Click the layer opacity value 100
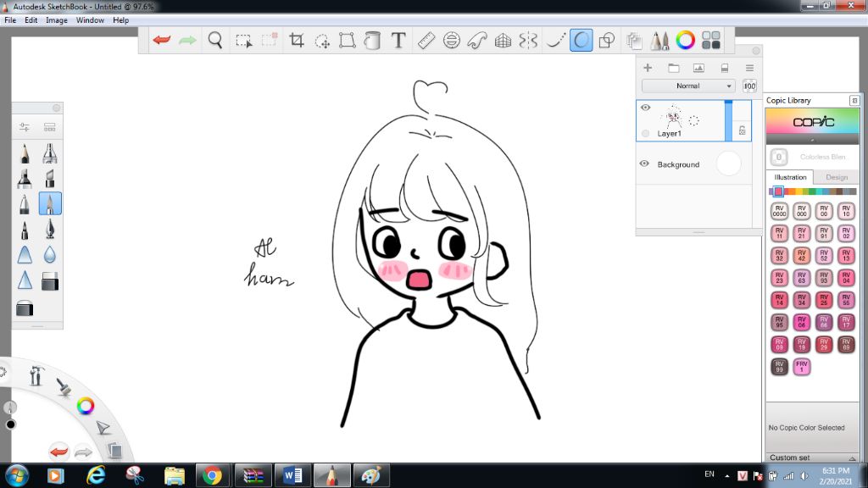Viewport: 868px width, 488px height. point(749,86)
